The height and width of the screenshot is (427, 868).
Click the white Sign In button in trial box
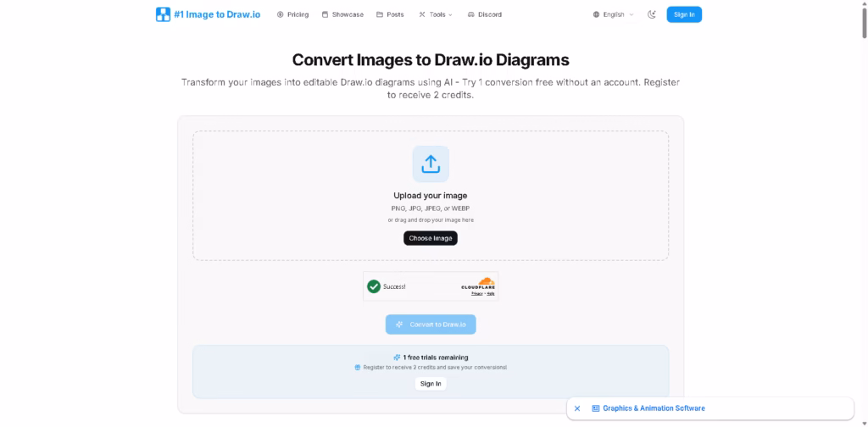click(431, 384)
